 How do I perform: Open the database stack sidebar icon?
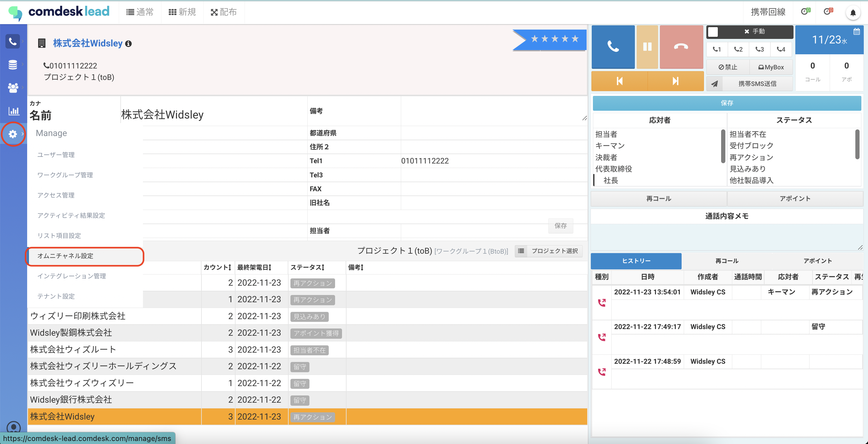pyautogui.click(x=12, y=64)
